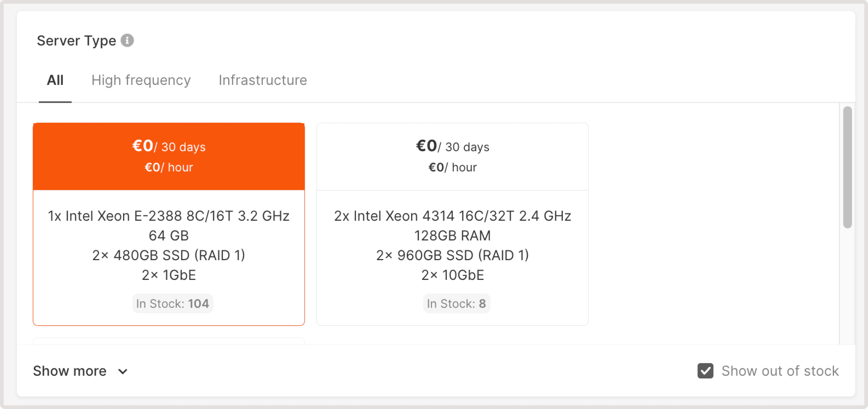Choose the Intel Xeon E-2388 configuration
868x409 pixels.
169,224
